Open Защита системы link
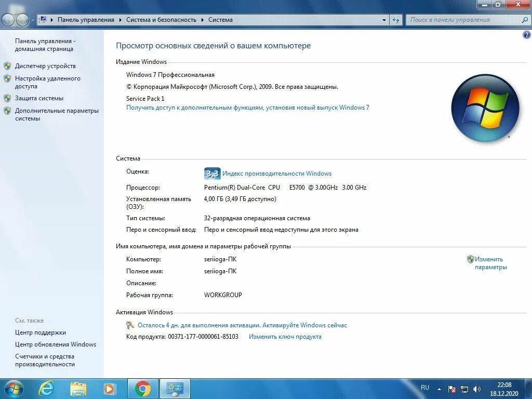 point(39,98)
